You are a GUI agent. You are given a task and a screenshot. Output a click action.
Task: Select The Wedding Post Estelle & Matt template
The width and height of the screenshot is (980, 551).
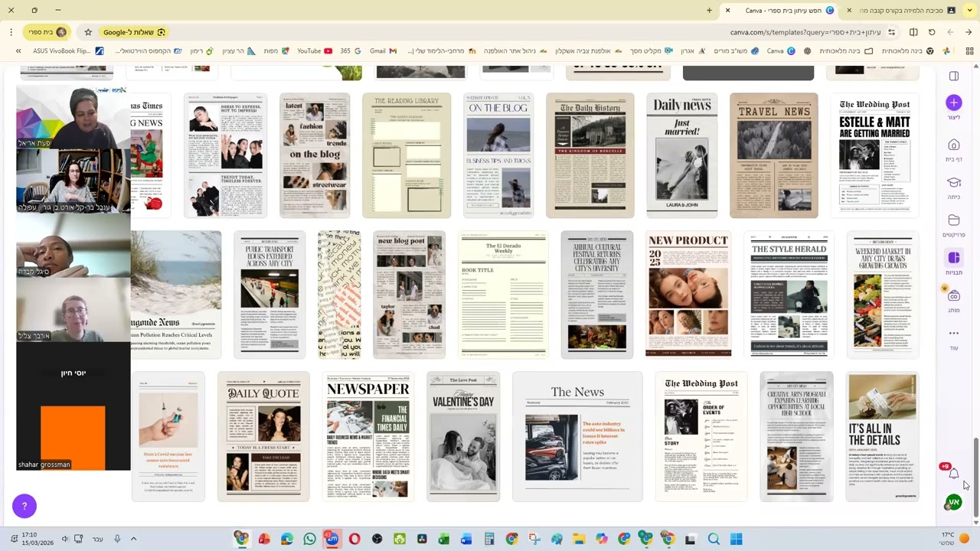[874, 155]
